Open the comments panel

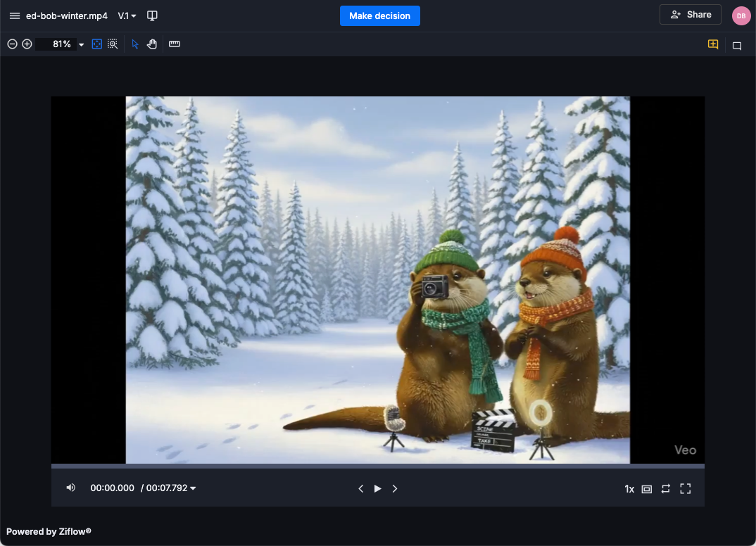click(x=736, y=45)
